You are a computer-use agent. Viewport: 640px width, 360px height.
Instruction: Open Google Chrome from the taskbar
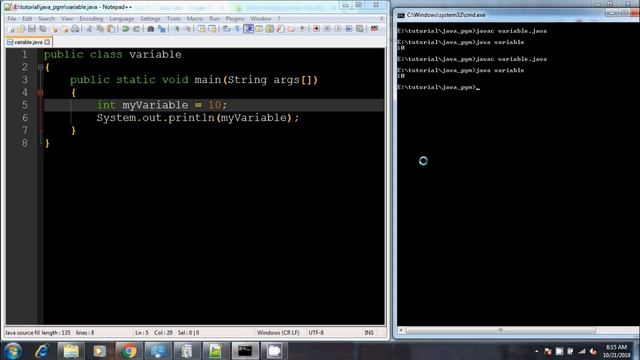[129, 351]
